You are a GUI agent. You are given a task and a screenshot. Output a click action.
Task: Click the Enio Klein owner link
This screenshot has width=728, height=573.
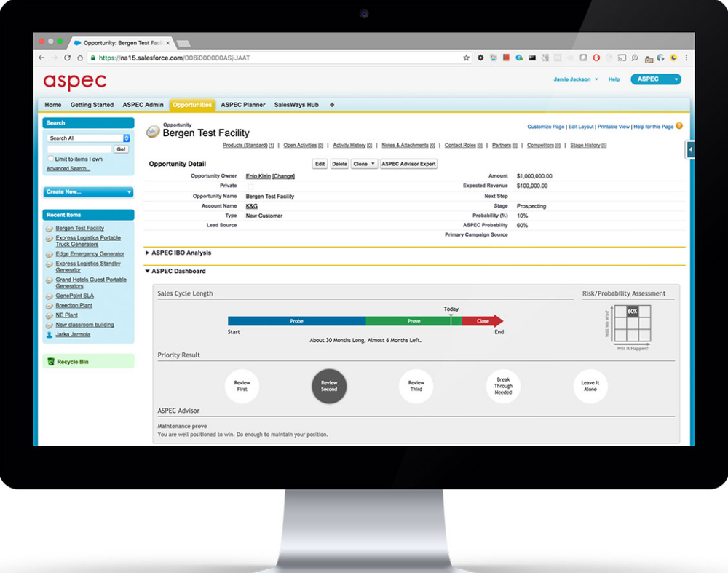pyautogui.click(x=258, y=176)
